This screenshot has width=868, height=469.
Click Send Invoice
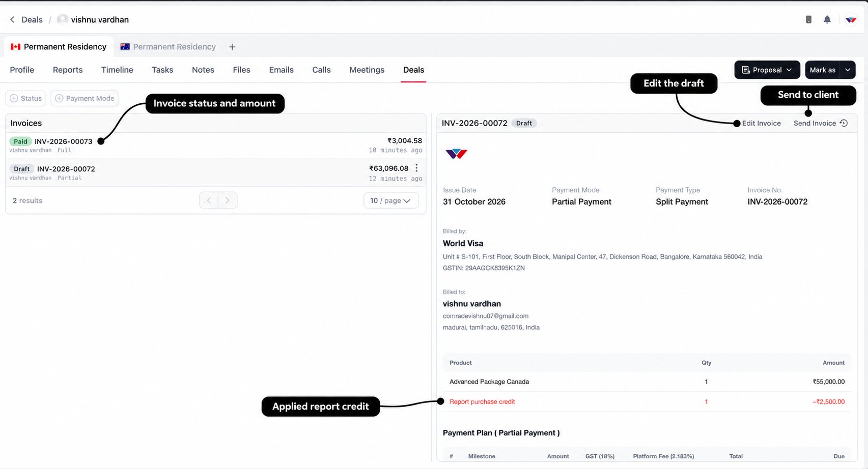[815, 123]
